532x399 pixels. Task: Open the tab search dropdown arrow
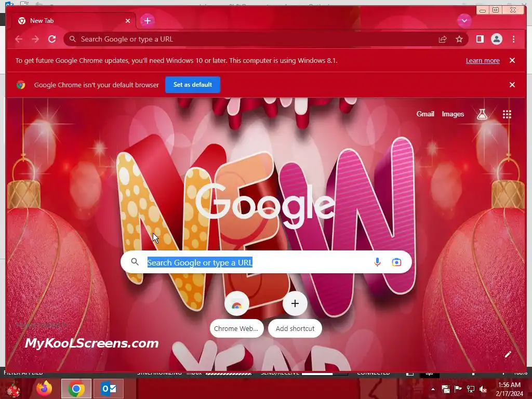tap(464, 21)
